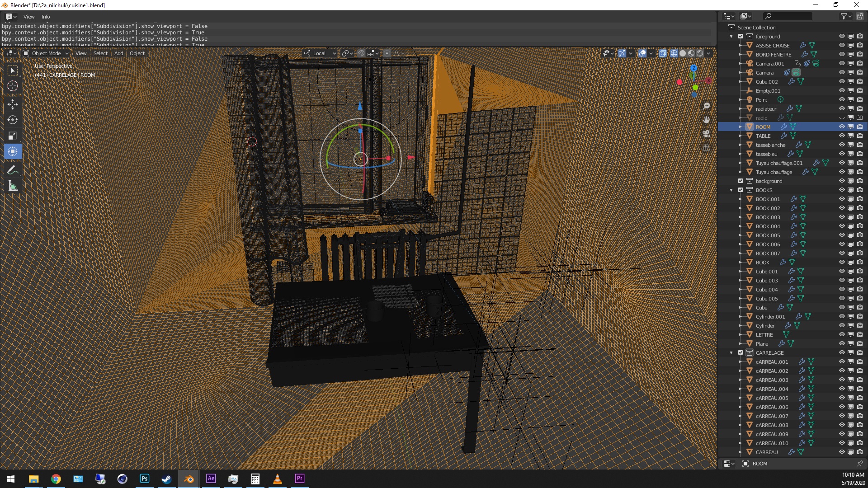Select the Rotate tool in toolbar

pyautogui.click(x=13, y=120)
